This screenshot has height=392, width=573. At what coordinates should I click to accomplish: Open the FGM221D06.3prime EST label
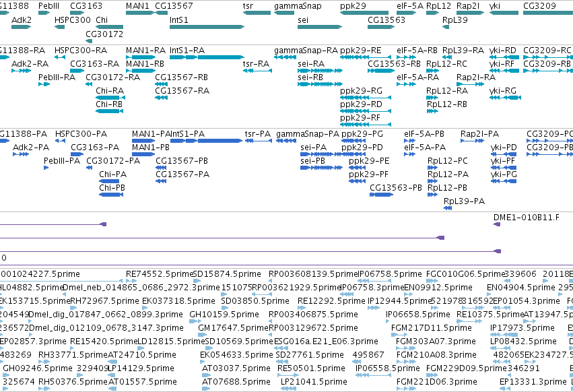[x=437, y=381]
